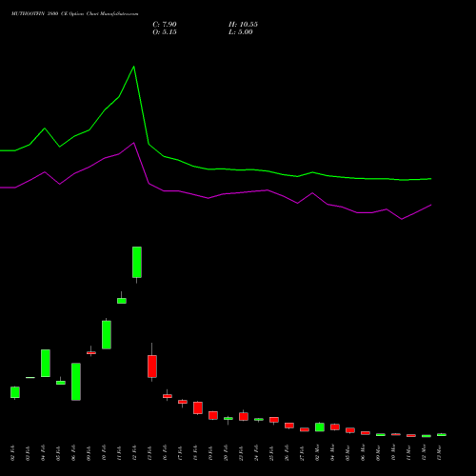This screenshot has height=476, width=476.
Task: Click the tall green 12 Feb candlestick
Action: 137,262
